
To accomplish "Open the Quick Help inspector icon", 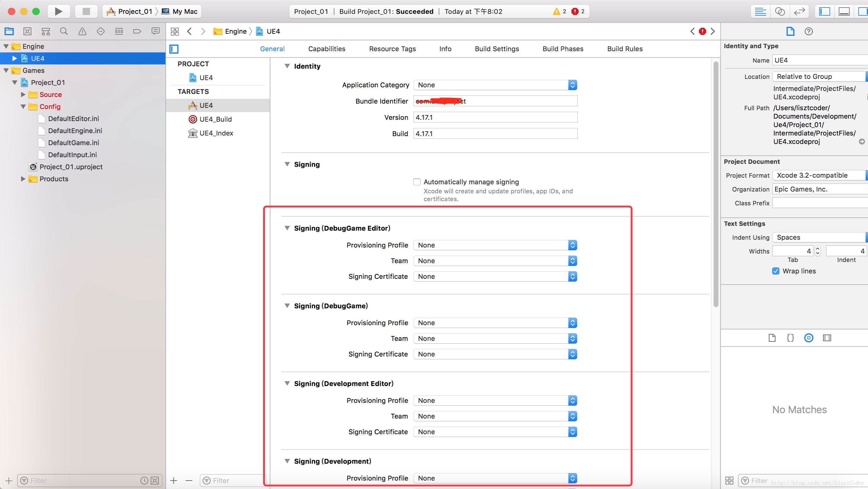I will pyautogui.click(x=809, y=31).
